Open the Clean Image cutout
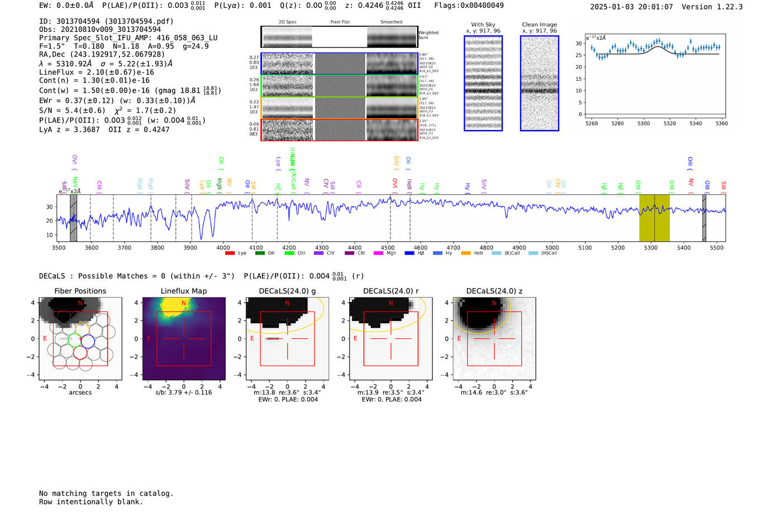The width and height of the screenshot is (782, 532). (540, 83)
